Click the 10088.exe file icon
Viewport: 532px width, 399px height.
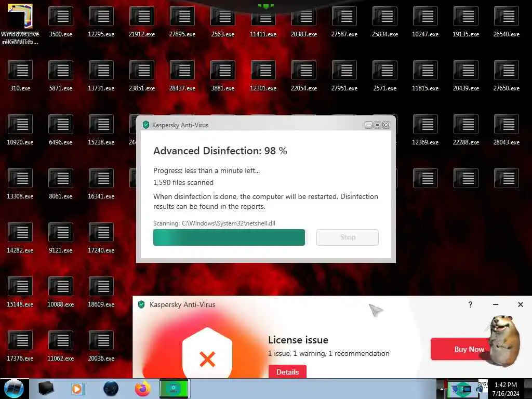(x=61, y=286)
